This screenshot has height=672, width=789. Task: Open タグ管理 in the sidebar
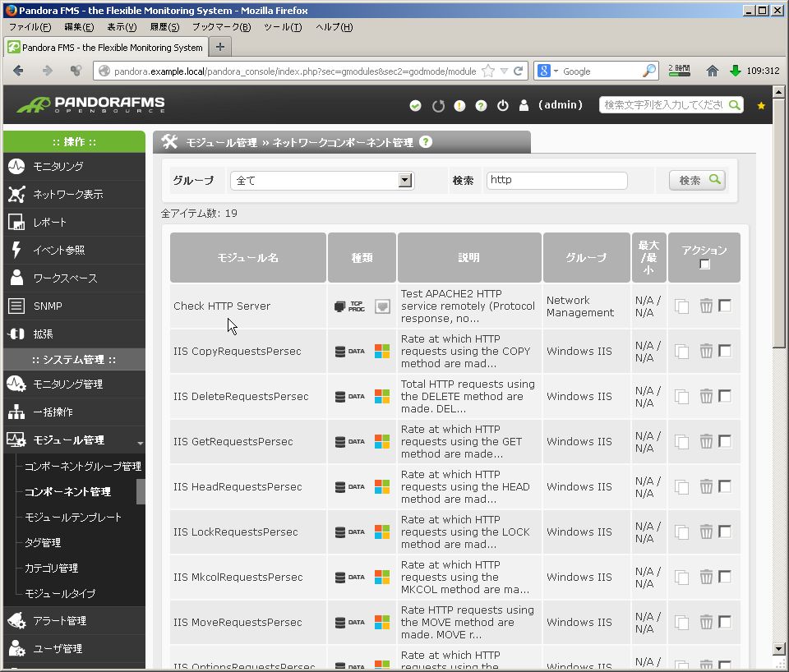coord(43,543)
